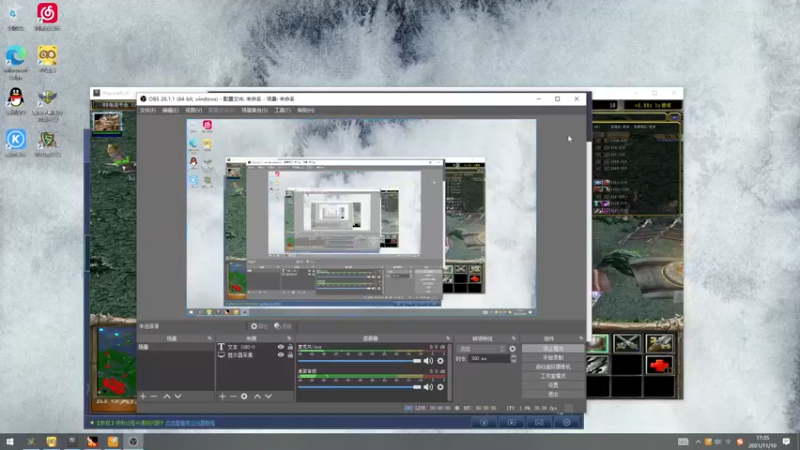Open the transition type dropdown
800x450 pixels.
click(x=482, y=349)
